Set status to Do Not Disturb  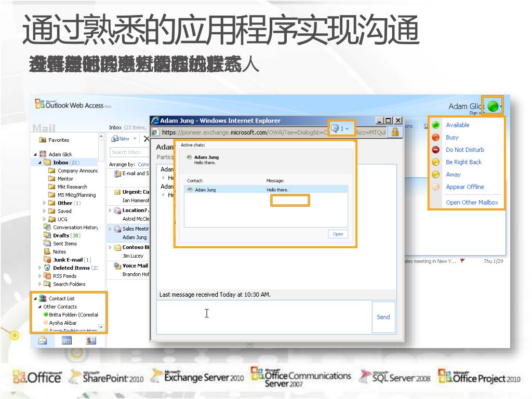pos(464,150)
